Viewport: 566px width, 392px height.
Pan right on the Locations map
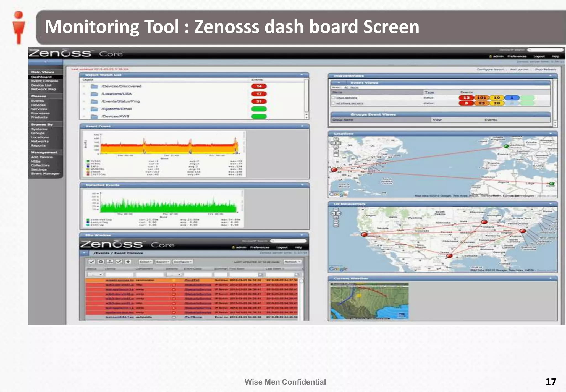point(339,143)
